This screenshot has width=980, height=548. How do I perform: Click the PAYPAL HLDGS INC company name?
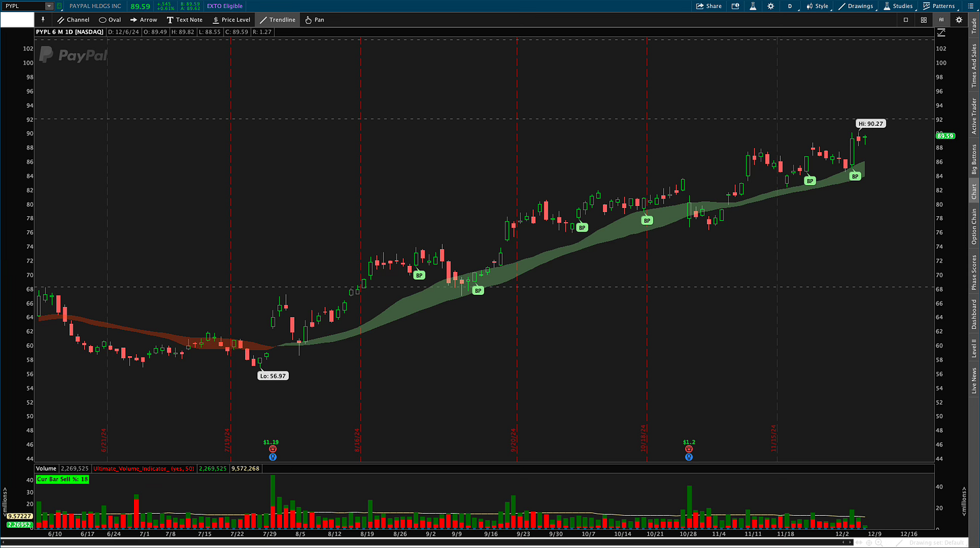[94, 6]
